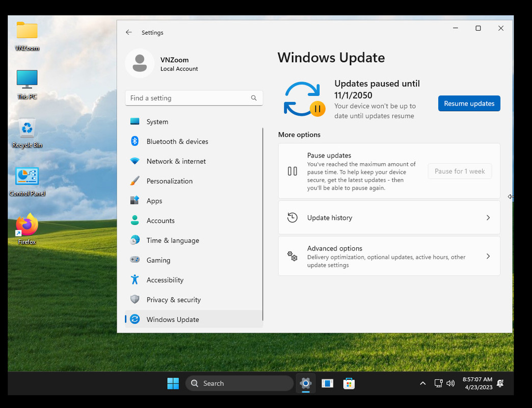The image size is (532, 408).
Task: Click the paused sync status graphic
Action: 304,99
